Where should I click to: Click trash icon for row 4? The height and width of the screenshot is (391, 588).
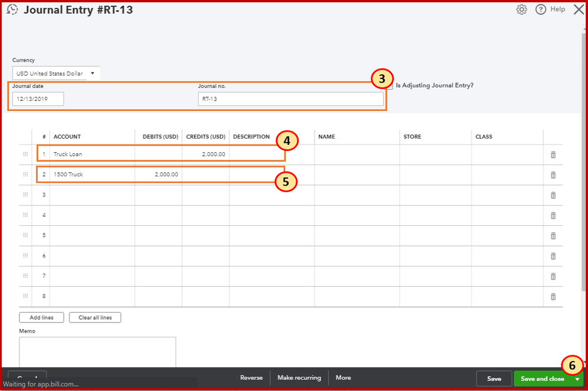click(x=553, y=215)
